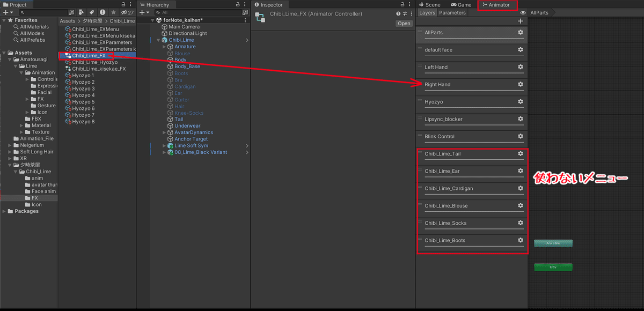Toggle Hierarchy panel lock icon

point(238,4)
